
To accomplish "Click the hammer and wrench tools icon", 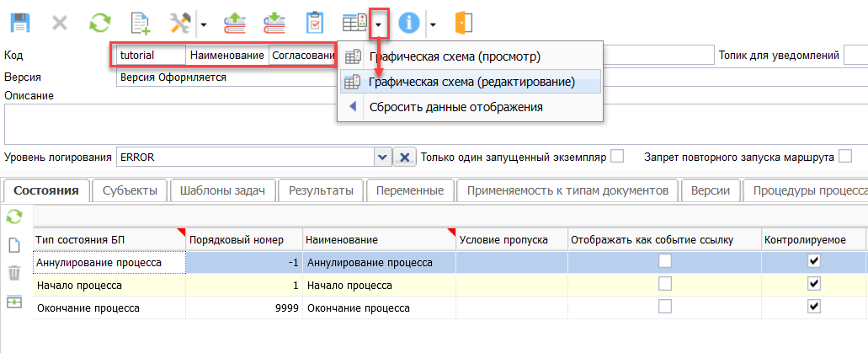I will tap(180, 22).
